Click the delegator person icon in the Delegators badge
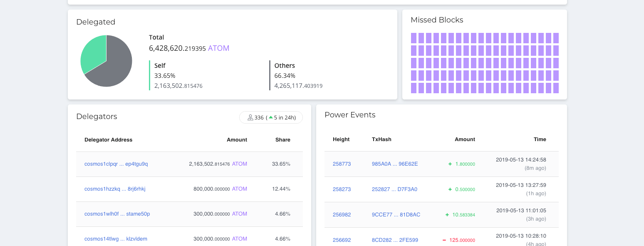The height and width of the screenshot is (246, 644). [251, 117]
